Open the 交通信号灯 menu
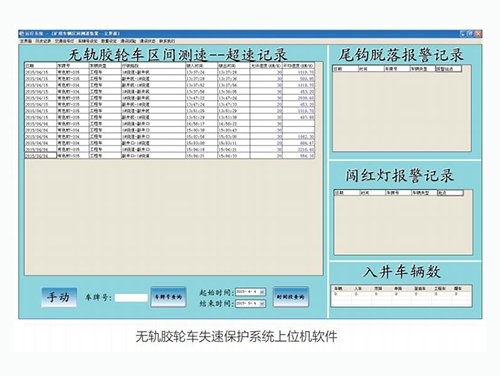The image size is (500, 376). 64,41
